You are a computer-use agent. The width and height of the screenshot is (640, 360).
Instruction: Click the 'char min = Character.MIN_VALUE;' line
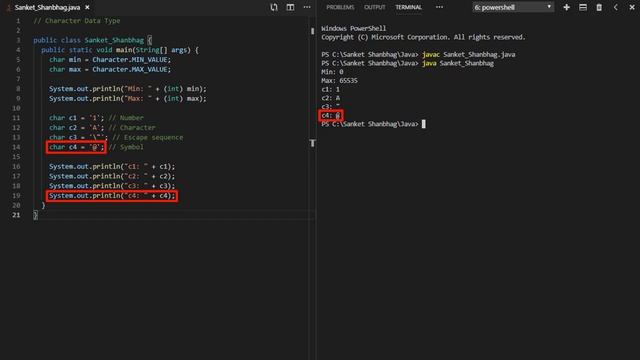coord(110,60)
